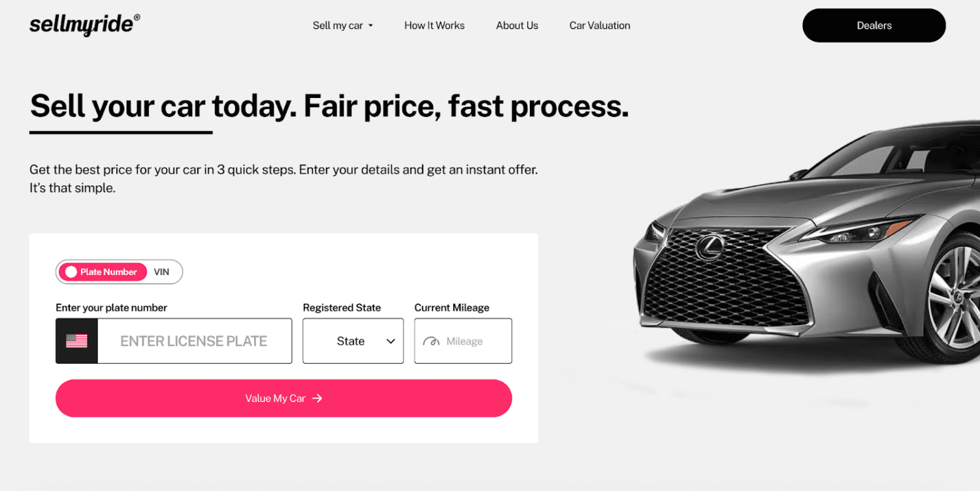Click the sellmyride logo
Viewport: 980px width, 491px height.
(x=85, y=25)
